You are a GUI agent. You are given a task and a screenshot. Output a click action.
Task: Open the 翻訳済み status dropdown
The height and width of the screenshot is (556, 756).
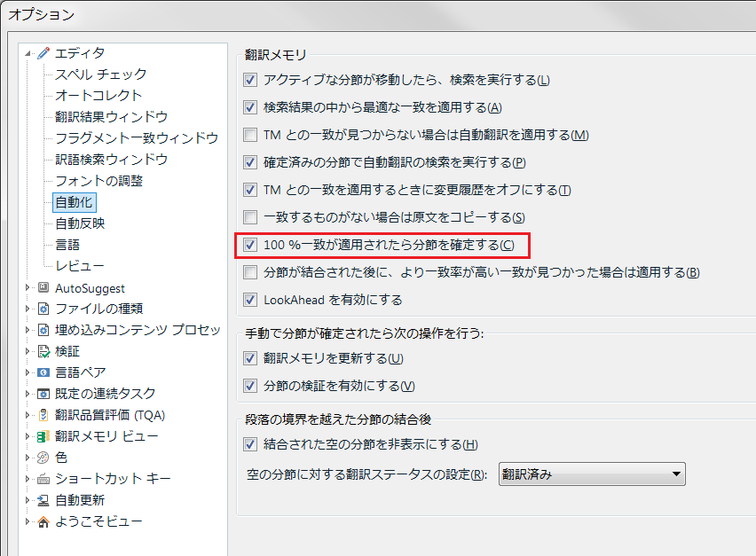click(x=592, y=474)
